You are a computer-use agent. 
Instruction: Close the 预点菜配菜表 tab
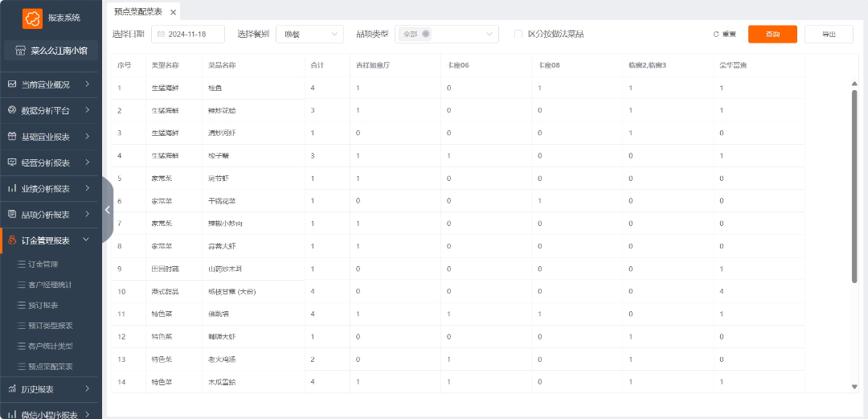click(x=174, y=11)
